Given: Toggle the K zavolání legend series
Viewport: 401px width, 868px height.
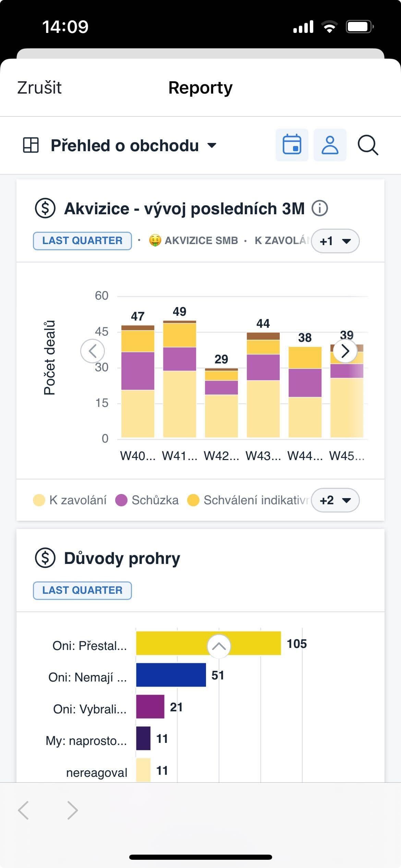Looking at the screenshot, I should pos(70,500).
